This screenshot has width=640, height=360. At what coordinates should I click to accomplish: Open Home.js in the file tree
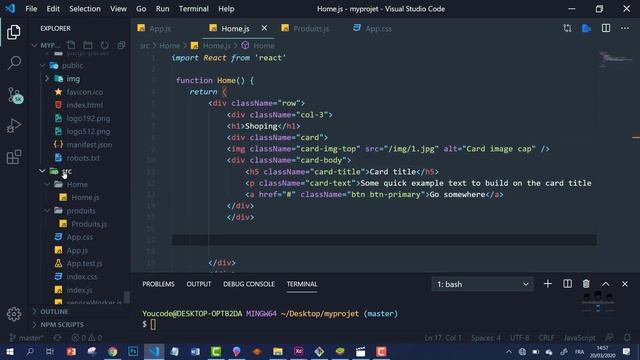pyautogui.click(x=85, y=197)
